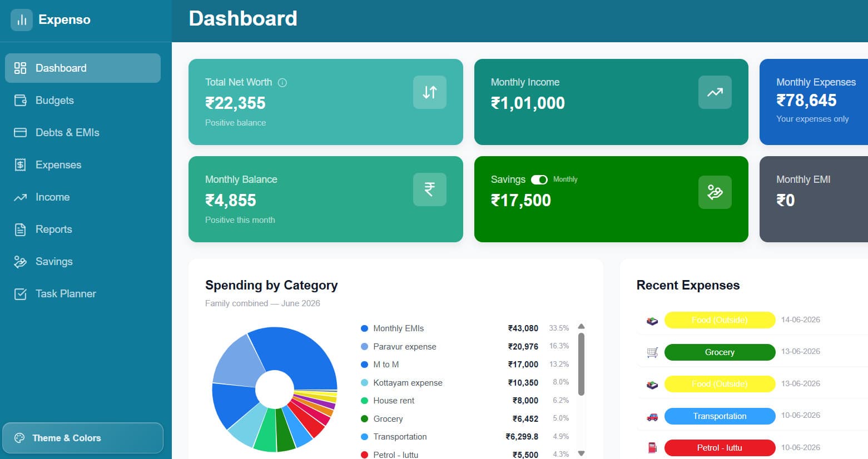
Task: Click the car icon beside Transportation expense
Action: tap(652, 416)
